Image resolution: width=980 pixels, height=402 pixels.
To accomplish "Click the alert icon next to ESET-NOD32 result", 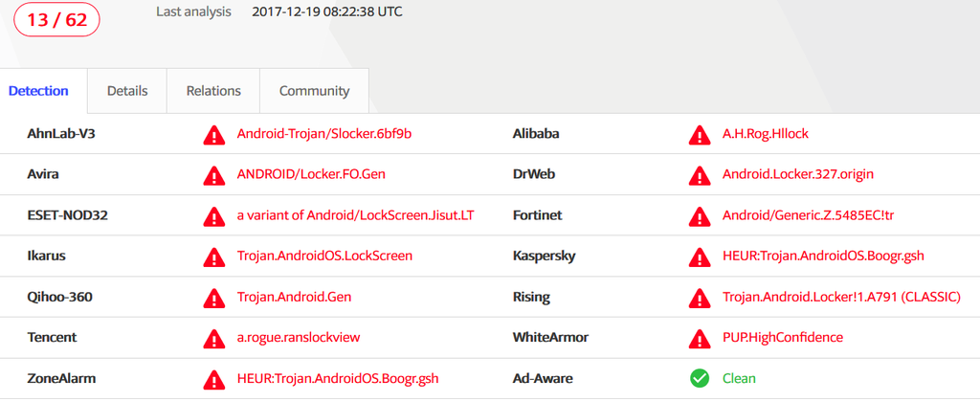I will point(214,215).
